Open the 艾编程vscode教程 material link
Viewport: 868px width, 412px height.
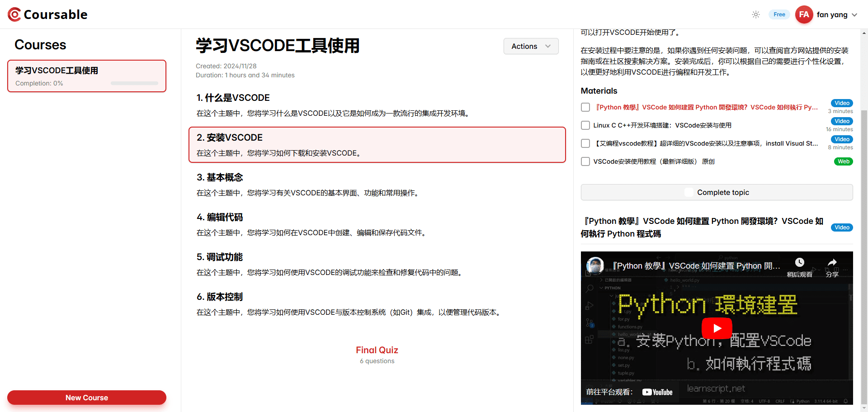706,143
